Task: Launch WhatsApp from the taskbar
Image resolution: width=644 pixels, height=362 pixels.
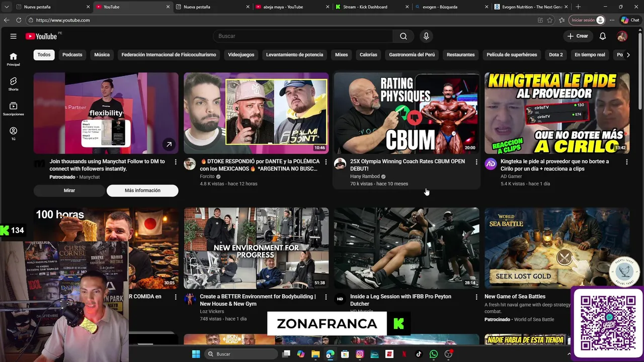Action: (434, 354)
